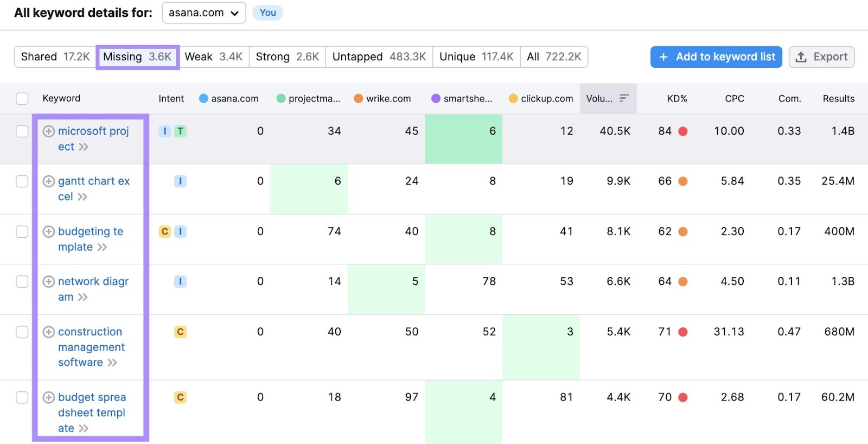Image resolution: width=868 pixels, height=444 pixels.
Task: Click the Keyword column header
Action: tap(61, 98)
